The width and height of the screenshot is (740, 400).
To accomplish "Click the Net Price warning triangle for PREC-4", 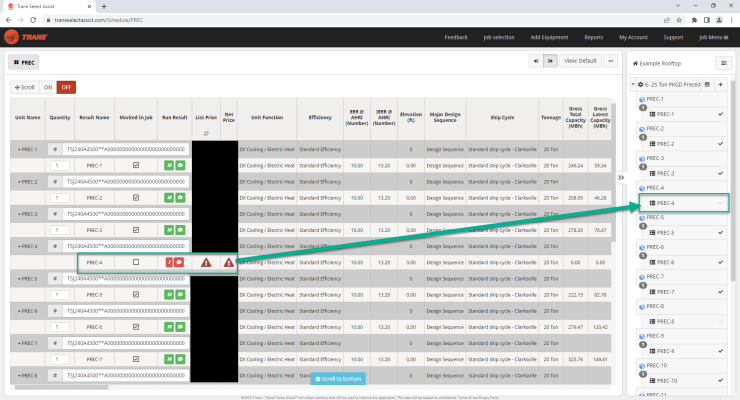I will click(228, 262).
